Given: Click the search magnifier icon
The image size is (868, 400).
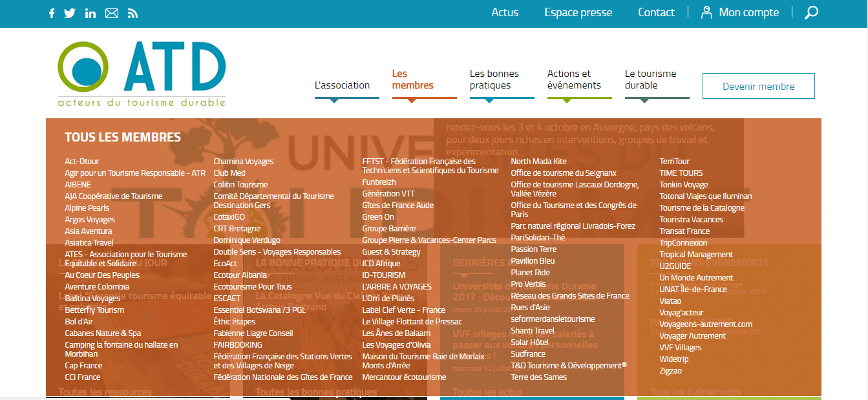Looking at the screenshot, I should (811, 12).
